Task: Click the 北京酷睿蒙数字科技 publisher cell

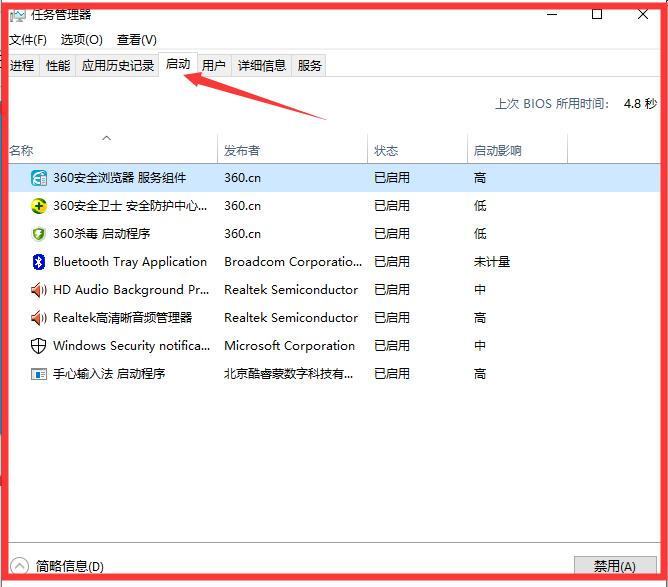Action: pos(288,374)
